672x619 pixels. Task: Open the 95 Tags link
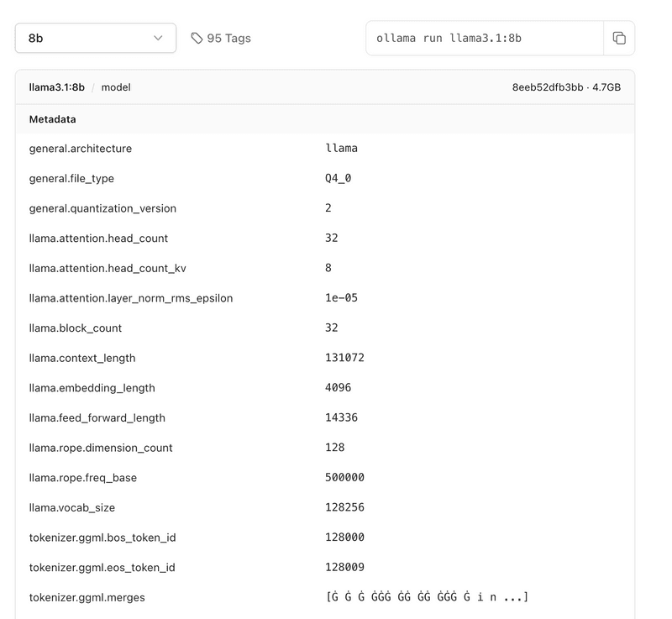tap(221, 38)
